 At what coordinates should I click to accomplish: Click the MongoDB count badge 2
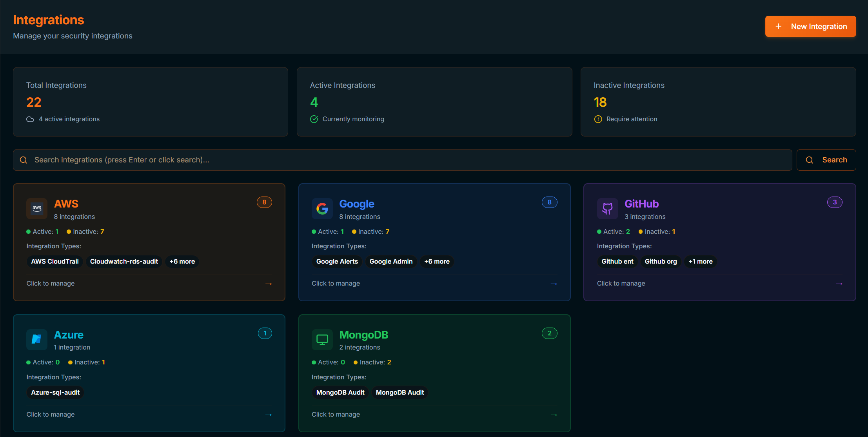coord(550,333)
